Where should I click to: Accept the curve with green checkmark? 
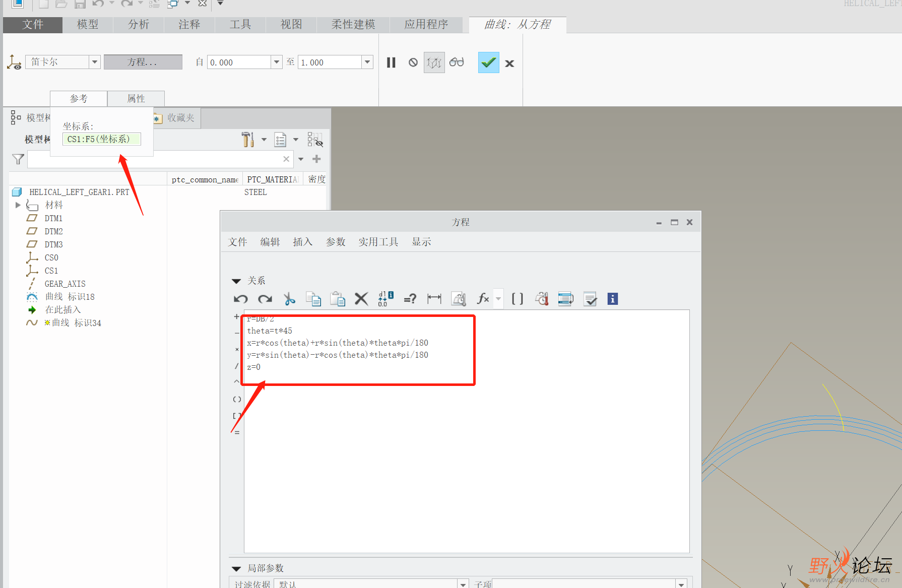coord(488,62)
